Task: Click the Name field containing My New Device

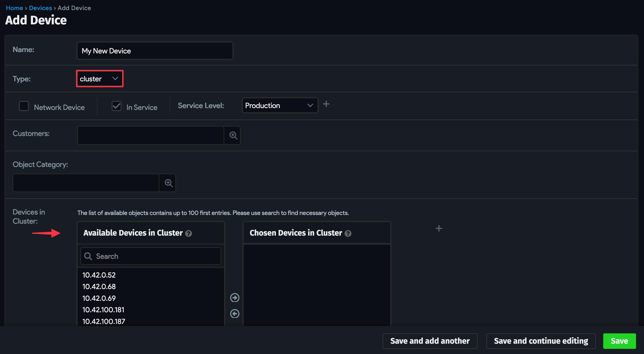Action: click(x=155, y=51)
